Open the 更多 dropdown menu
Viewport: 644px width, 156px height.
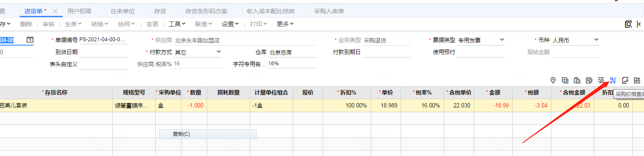(x=285, y=24)
